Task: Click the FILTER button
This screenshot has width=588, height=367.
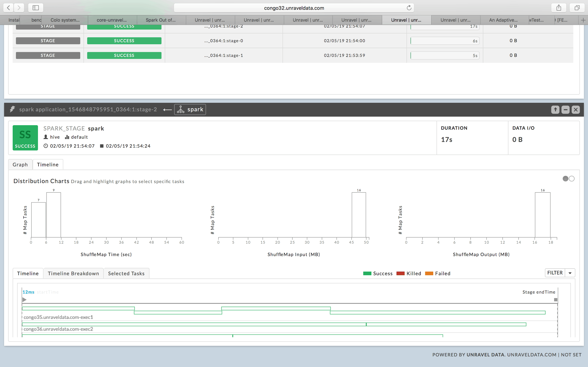Action: coord(555,273)
